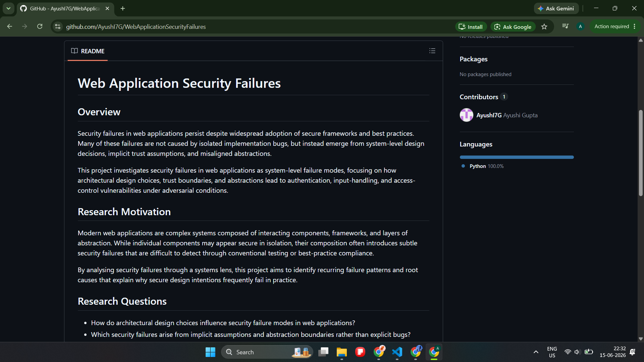Select the GitHub WebApplicationSecurityFailures browser tab
This screenshot has height=362, width=644.
(65, 8)
